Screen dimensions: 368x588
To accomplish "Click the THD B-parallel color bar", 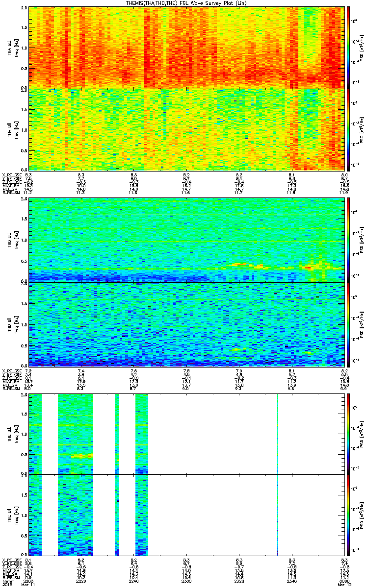I will (348, 324).
